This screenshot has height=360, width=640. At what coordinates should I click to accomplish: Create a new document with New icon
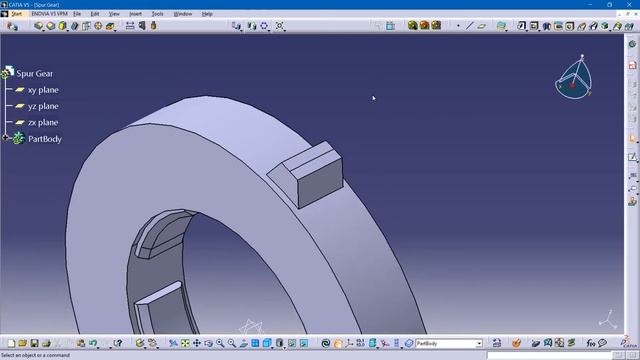pos(11,343)
